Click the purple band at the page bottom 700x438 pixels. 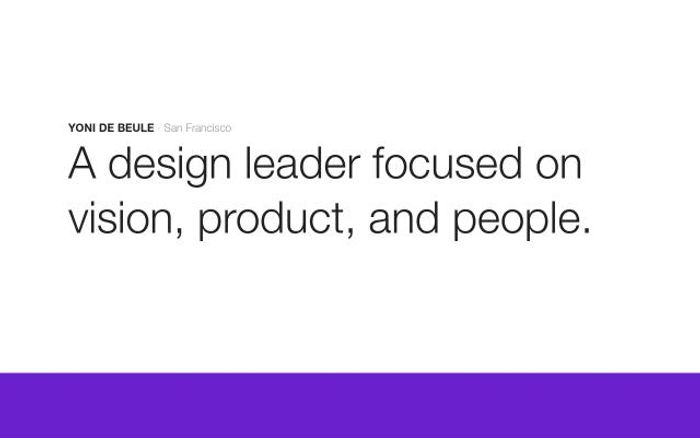[350, 405]
